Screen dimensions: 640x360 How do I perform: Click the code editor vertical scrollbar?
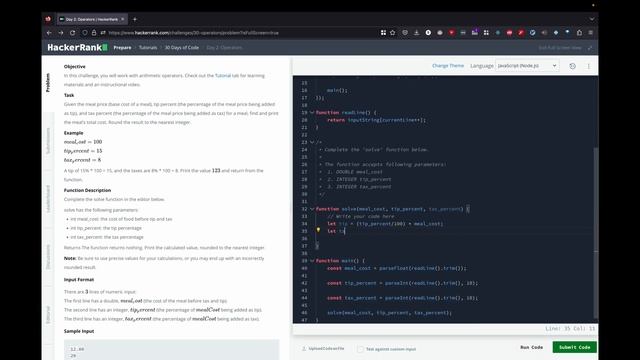click(596, 233)
